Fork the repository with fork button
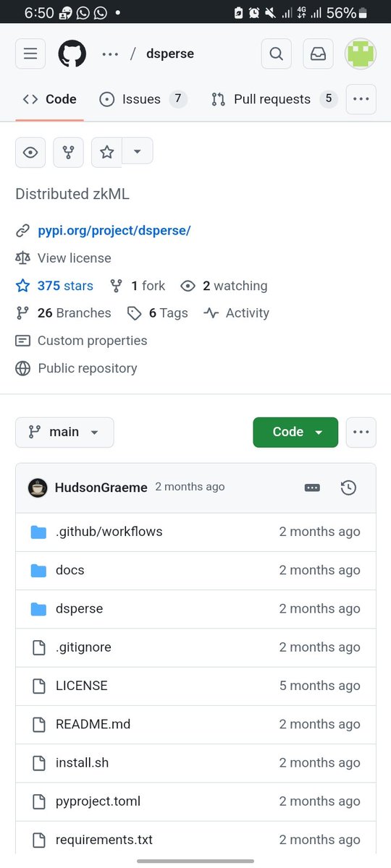391x868 pixels. click(x=68, y=152)
